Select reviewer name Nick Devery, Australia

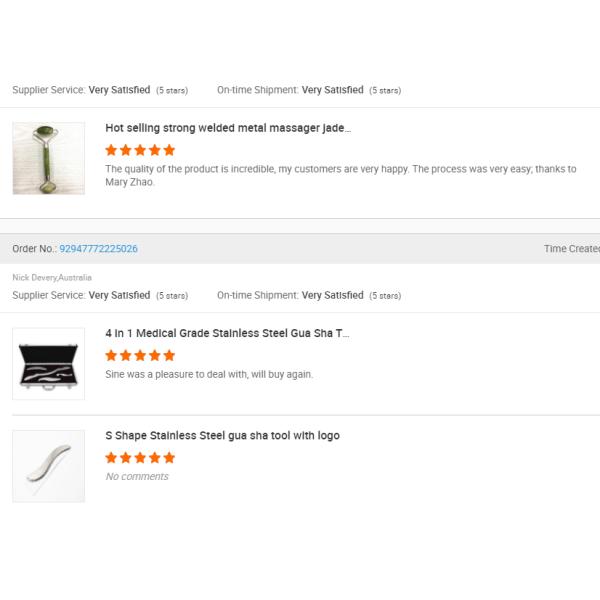point(52,277)
